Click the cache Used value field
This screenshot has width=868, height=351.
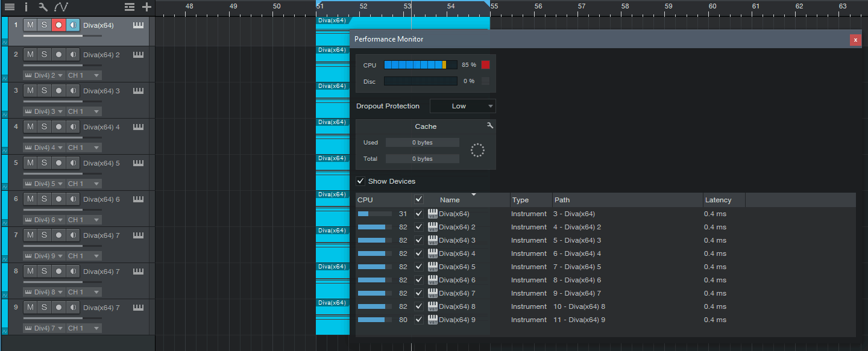(x=423, y=143)
